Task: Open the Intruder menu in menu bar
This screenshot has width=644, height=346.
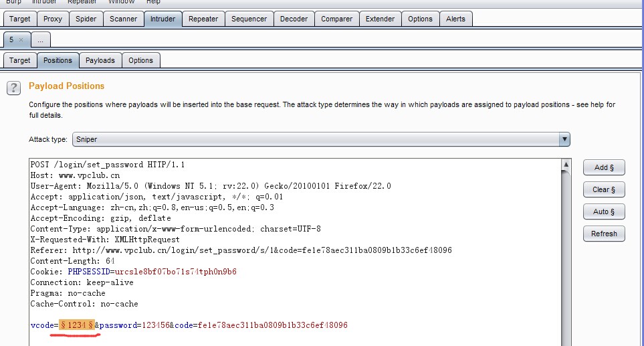Action: click(x=44, y=2)
